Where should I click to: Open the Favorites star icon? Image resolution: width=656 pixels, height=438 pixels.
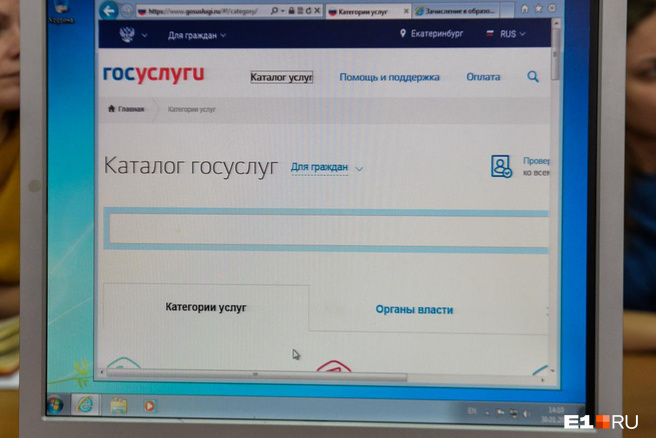coord(539,8)
